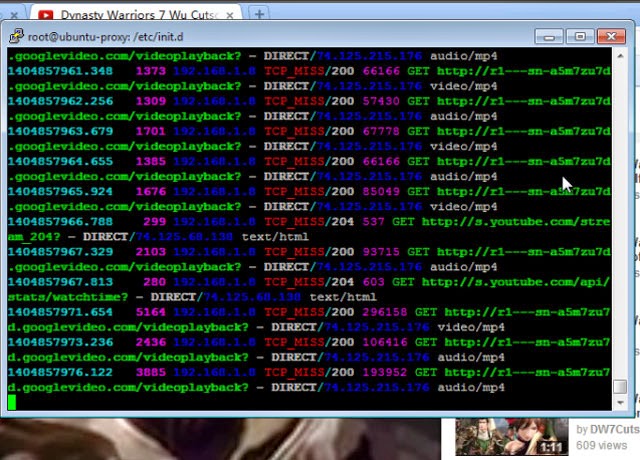
Task: Click terminal scrollbar down arrow
Action: tap(620, 402)
